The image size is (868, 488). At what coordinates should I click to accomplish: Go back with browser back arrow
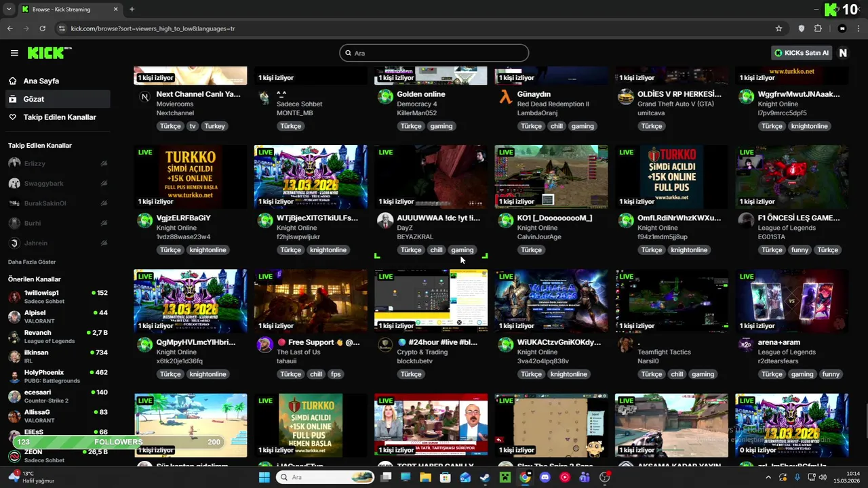pos(10,28)
